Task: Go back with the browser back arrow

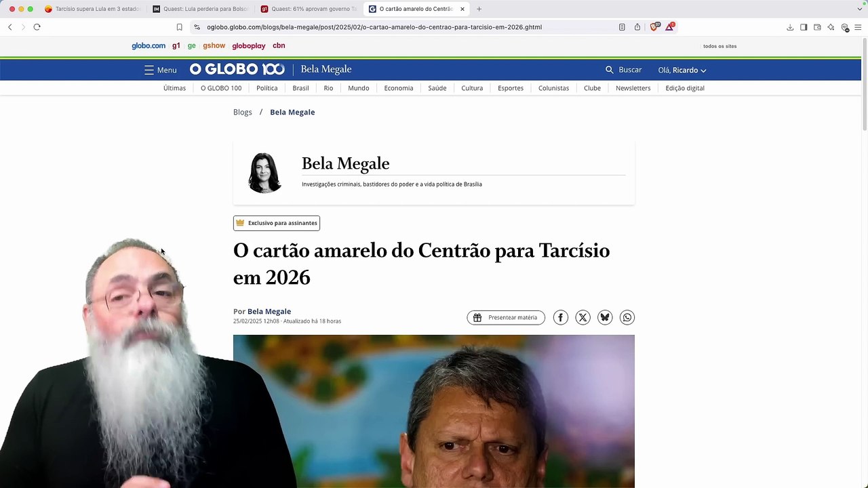Action: click(x=10, y=27)
